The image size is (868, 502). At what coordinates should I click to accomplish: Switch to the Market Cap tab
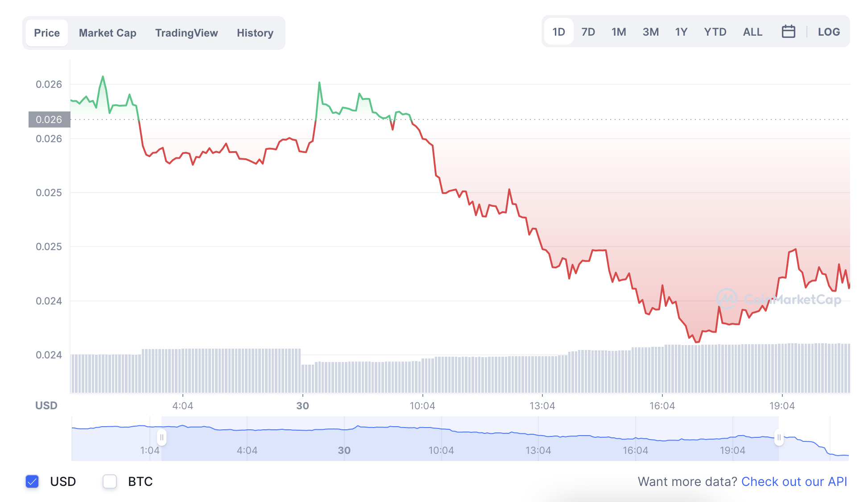pos(107,33)
